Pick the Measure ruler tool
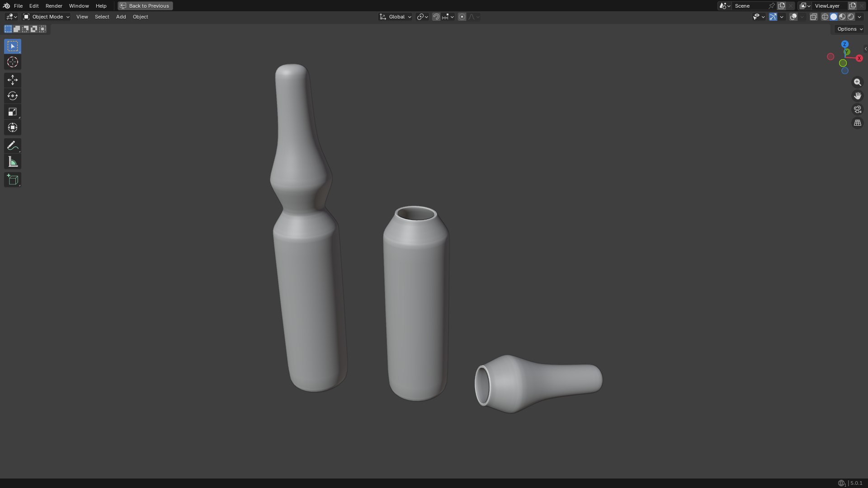 tap(13, 162)
